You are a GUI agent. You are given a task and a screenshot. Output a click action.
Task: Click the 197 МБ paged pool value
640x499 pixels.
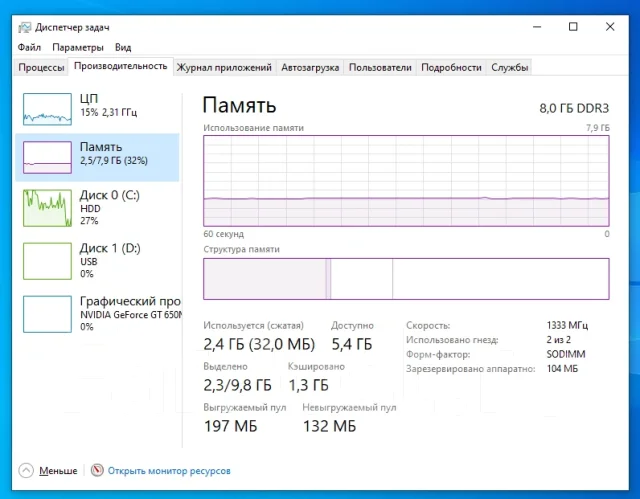point(231,426)
